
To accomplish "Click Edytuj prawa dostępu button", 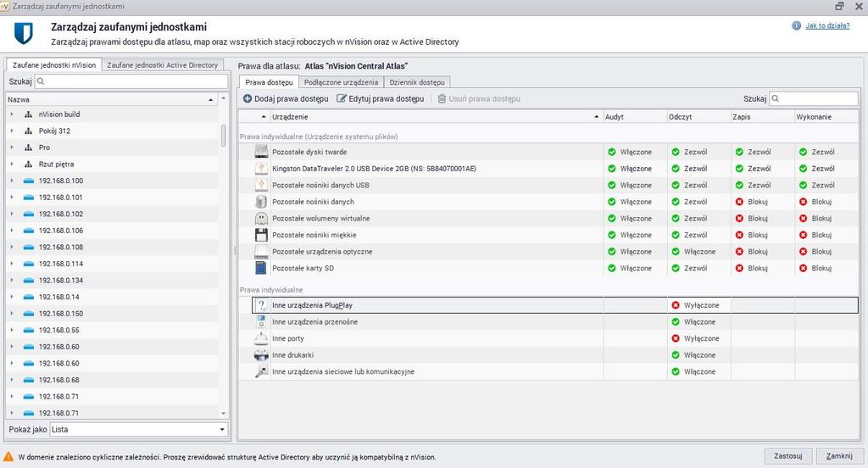I will pyautogui.click(x=381, y=98).
